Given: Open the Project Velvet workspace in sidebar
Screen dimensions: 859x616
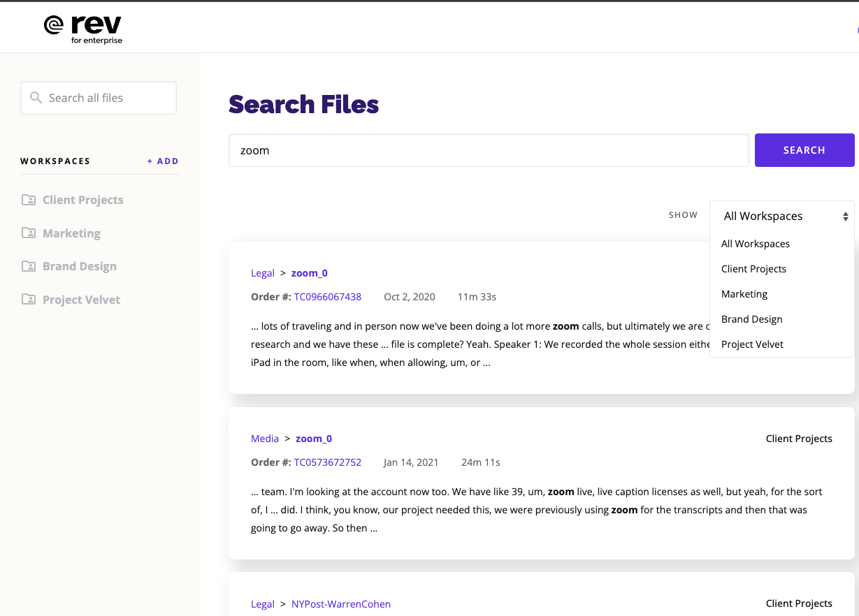Looking at the screenshot, I should click(x=81, y=300).
